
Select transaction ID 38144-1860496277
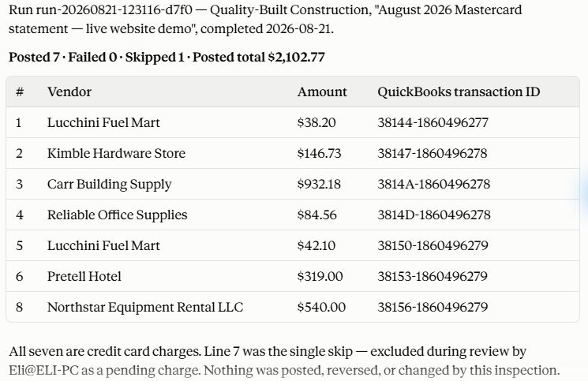point(433,122)
